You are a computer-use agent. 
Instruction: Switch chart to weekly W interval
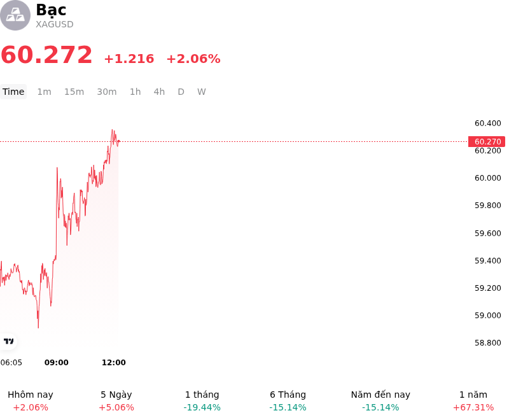click(202, 92)
